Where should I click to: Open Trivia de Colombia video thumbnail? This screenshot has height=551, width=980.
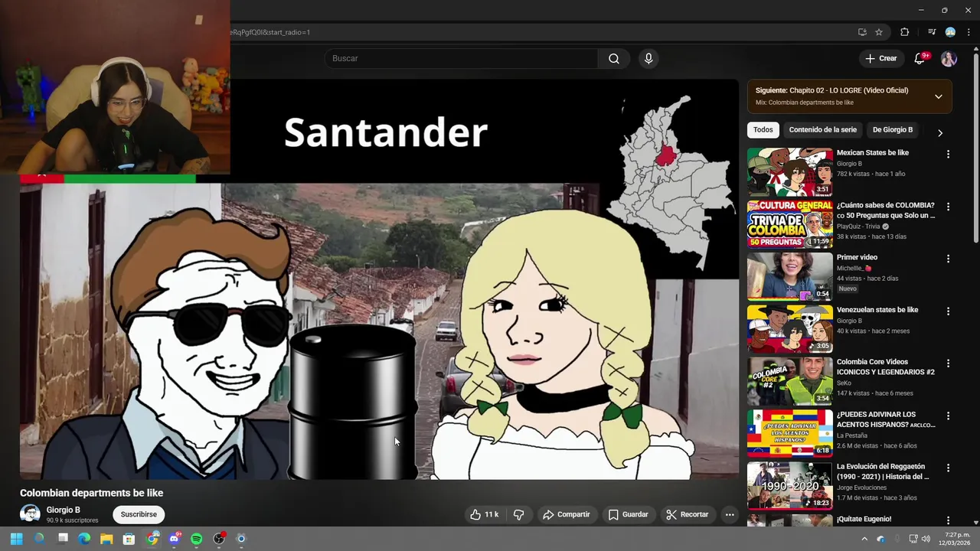tap(789, 223)
